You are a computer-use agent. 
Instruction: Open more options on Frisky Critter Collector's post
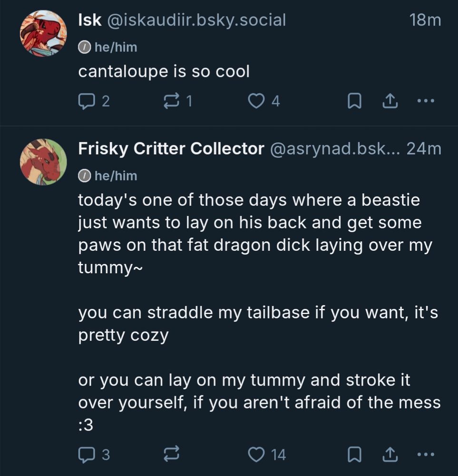[x=425, y=455]
